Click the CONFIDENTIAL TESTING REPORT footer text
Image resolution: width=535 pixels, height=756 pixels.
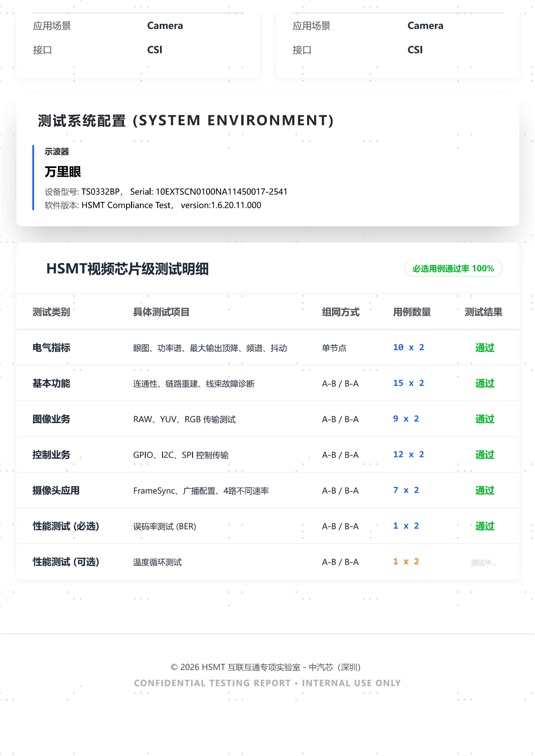[x=267, y=683]
